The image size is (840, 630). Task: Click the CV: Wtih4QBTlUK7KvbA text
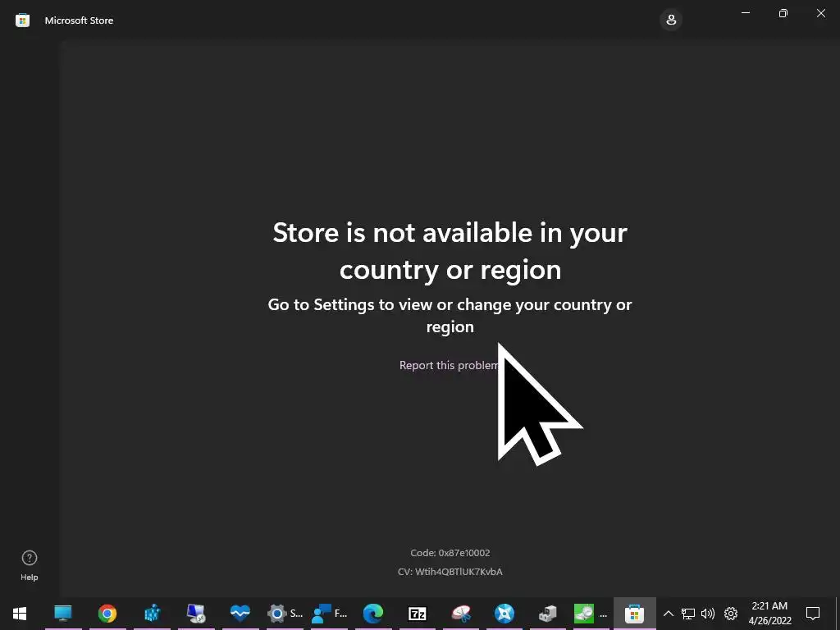pos(450,572)
